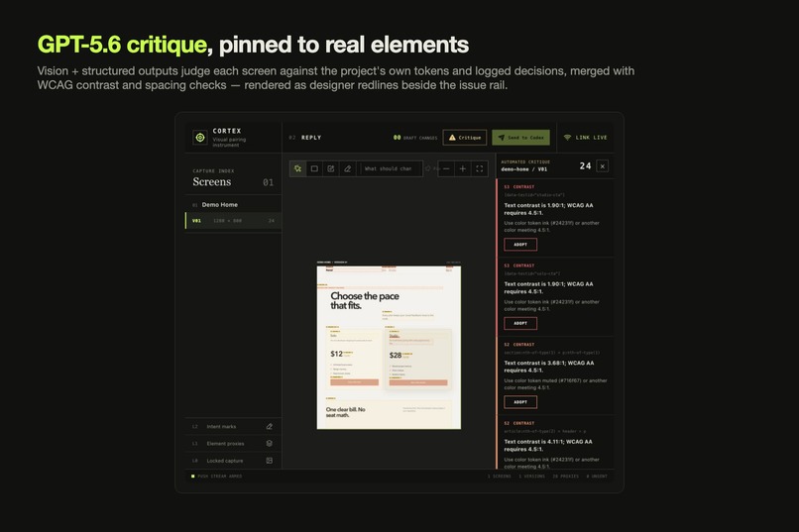
Task: Click the 'Choose the pace that fits.' heading
Action: (x=365, y=300)
